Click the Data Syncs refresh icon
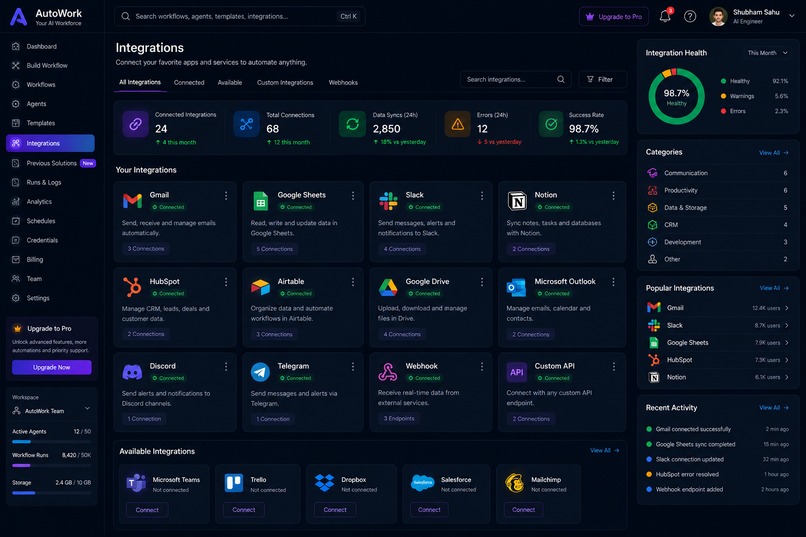This screenshot has height=537, width=806. (x=352, y=124)
